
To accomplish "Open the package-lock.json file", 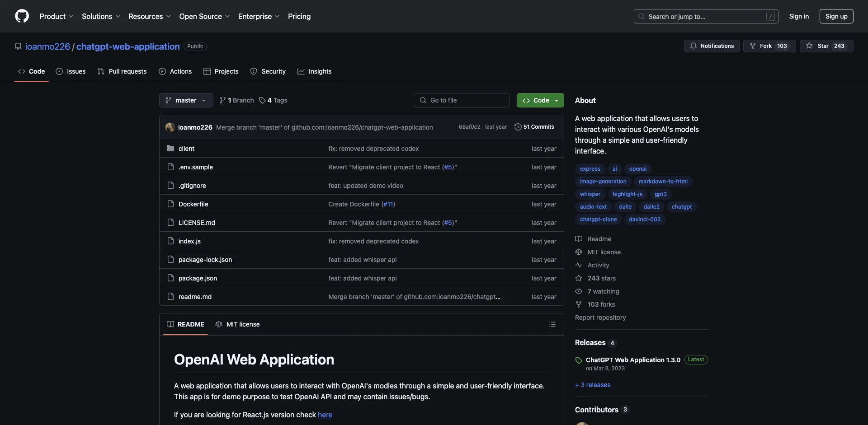I will (205, 260).
